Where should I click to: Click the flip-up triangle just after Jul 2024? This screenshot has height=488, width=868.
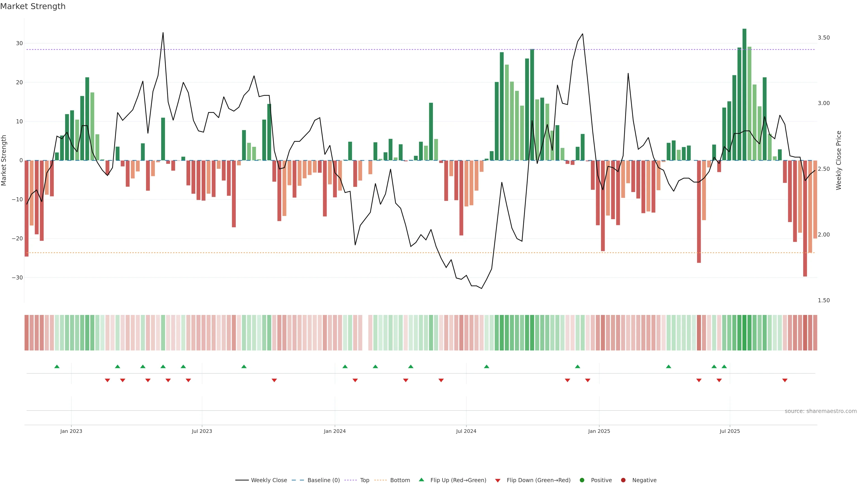pos(487,366)
